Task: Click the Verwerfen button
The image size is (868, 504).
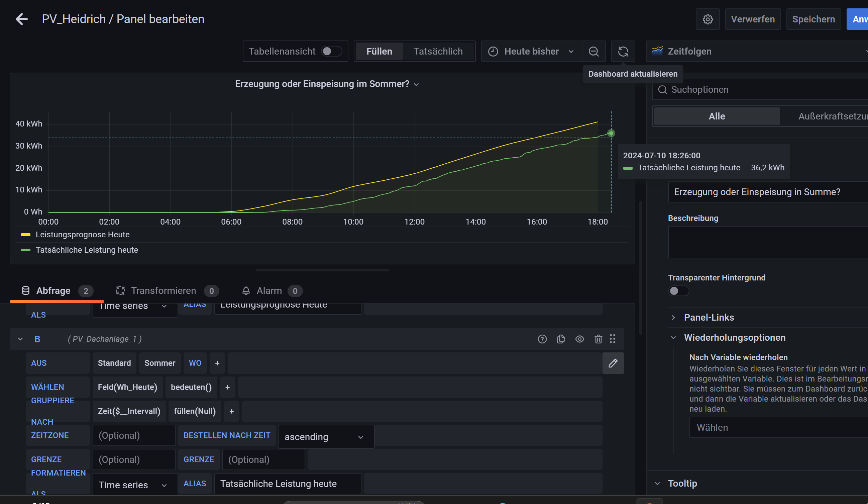Action: pyautogui.click(x=753, y=19)
